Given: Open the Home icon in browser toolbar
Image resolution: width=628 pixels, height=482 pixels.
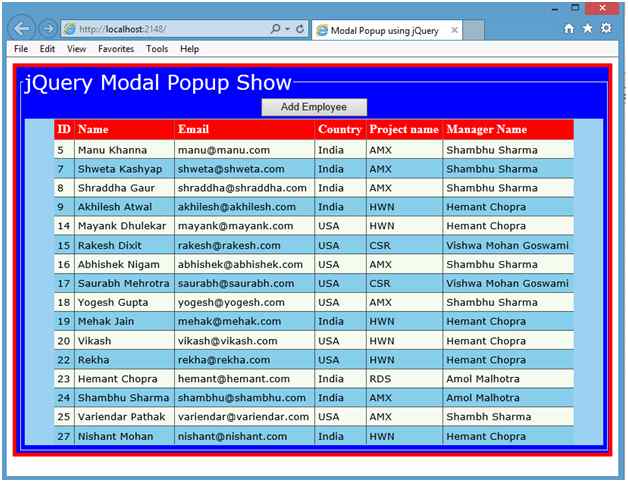Looking at the screenshot, I should (x=569, y=28).
